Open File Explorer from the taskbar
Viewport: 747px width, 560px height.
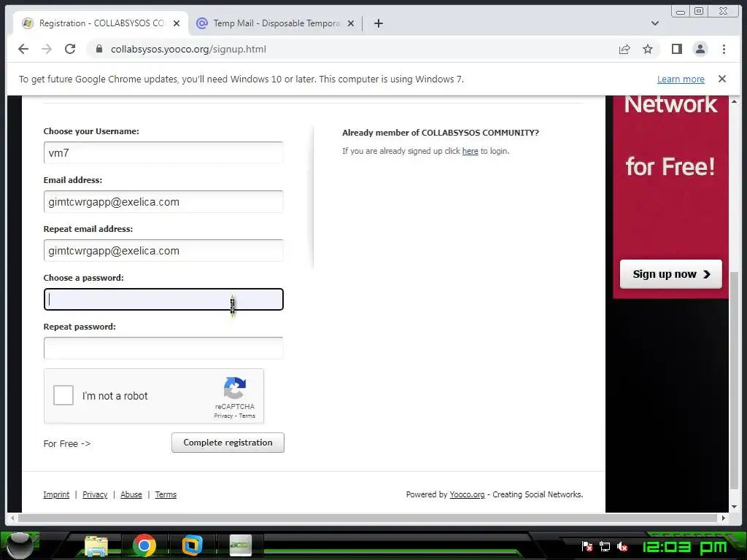tap(96, 545)
